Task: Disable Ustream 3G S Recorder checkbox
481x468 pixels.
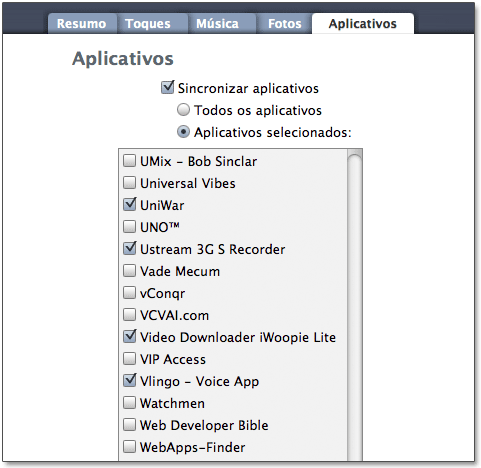Action: click(x=129, y=248)
